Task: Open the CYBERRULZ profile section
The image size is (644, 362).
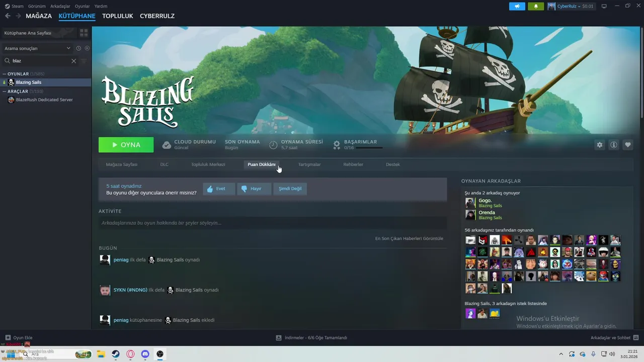Action: coord(157,16)
